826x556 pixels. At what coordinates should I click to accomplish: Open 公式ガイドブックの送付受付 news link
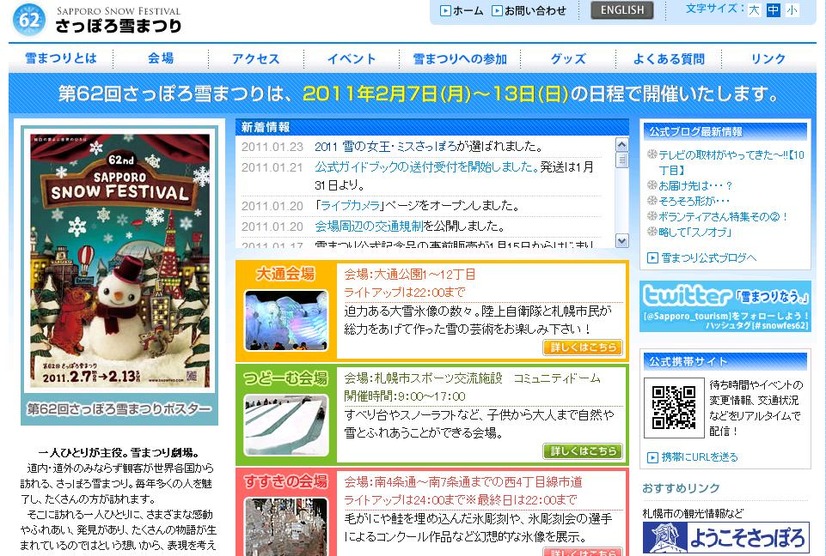pyautogui.click(x=427, y=167)
